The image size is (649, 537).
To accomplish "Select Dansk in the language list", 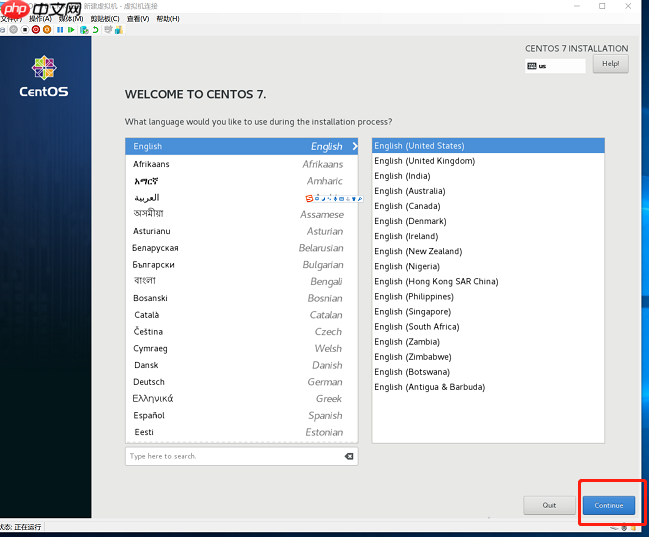I will tap(242, 365).
